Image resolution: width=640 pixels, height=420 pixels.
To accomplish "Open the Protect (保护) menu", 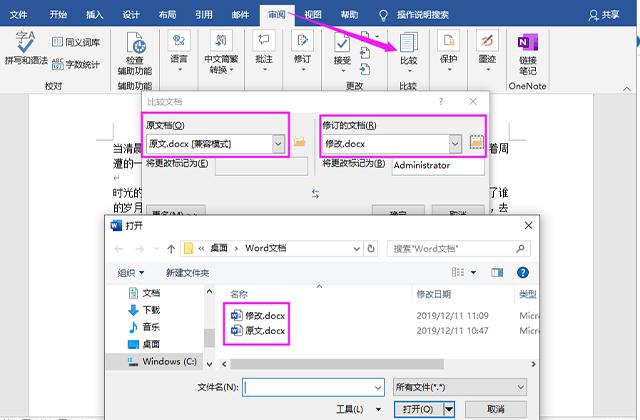I will [x=449, y=51].
